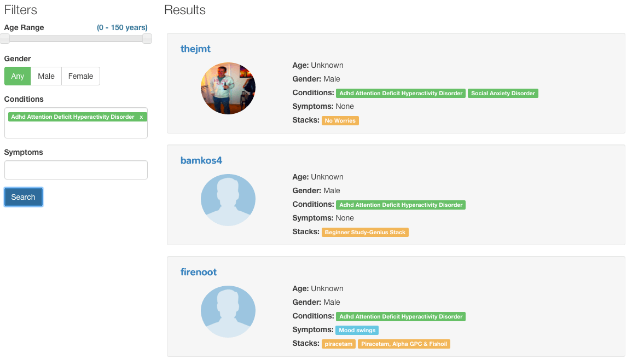Open firenoot's profile link
The width and height of the screenshot is (644, 359).
(199, 273)
